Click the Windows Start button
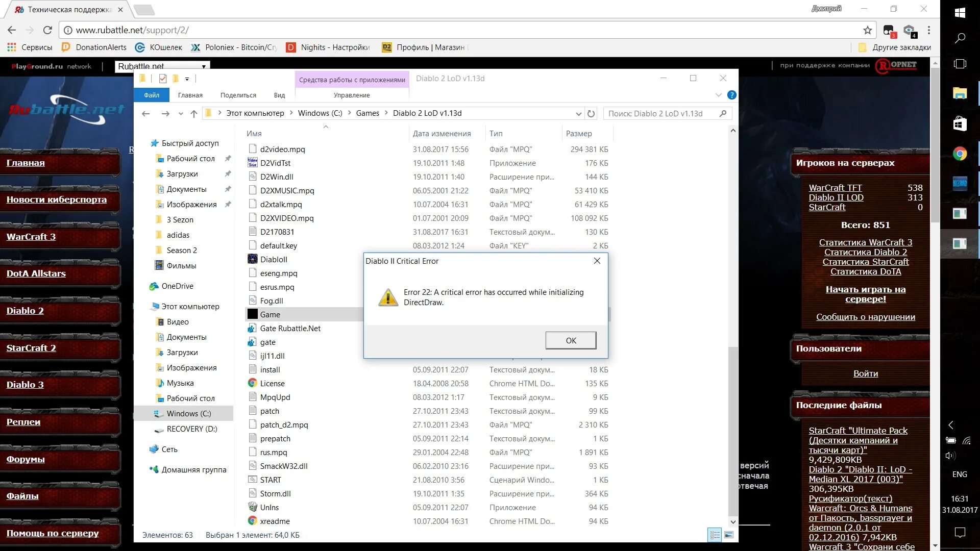The height and width of the screenshot is (551, 980). 960,12
